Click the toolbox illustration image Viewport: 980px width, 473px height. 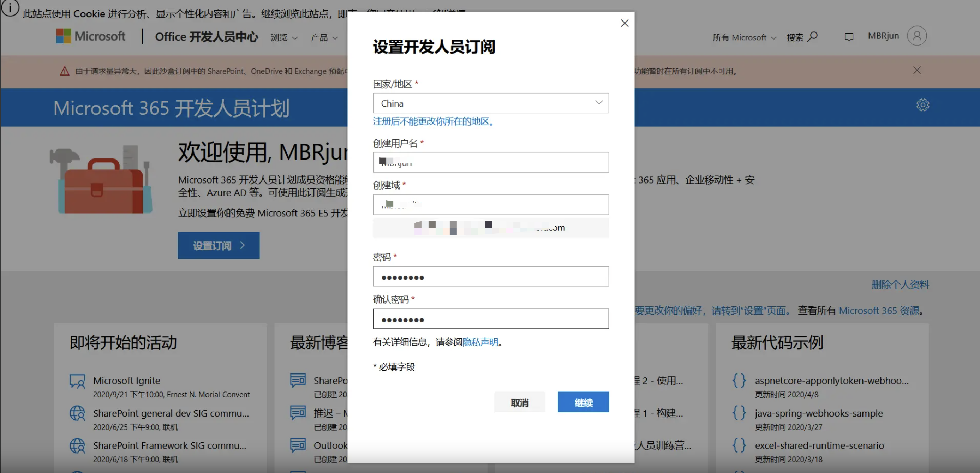tap(101, 180)
